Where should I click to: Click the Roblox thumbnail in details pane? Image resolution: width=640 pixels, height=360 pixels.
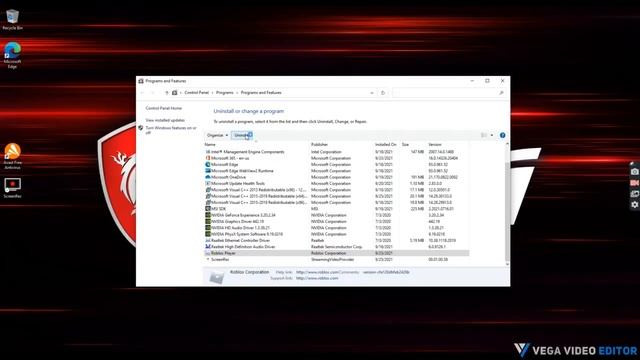(216, 277)
